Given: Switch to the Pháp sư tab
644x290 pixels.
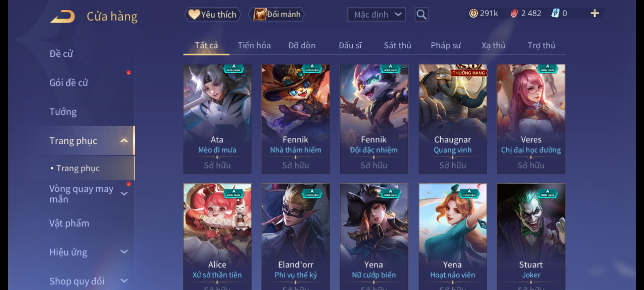Looking at the screenshot, I should click(446, 46).
